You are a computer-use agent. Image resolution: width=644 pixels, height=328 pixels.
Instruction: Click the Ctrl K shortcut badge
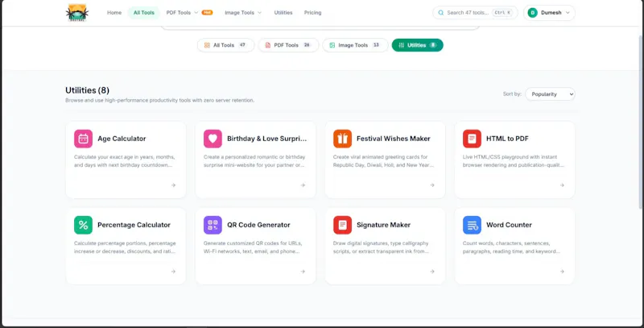pyautogui.click(x=502, y=13)
